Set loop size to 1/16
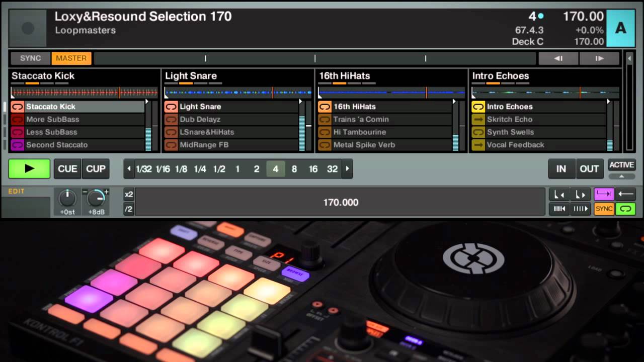Screen dimensions: 644x362 [x=163, y=169]
